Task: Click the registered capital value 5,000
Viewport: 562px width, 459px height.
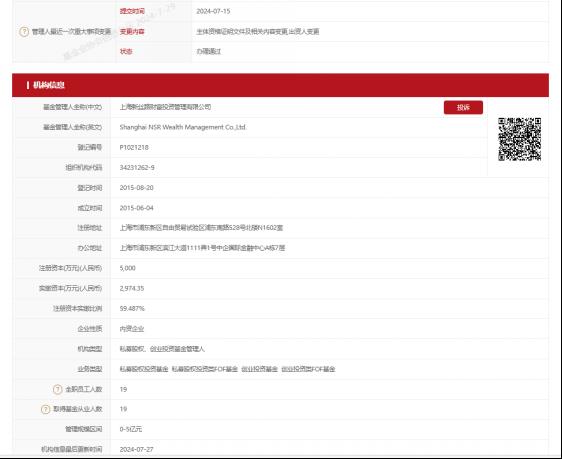Action: pos(128,268)
